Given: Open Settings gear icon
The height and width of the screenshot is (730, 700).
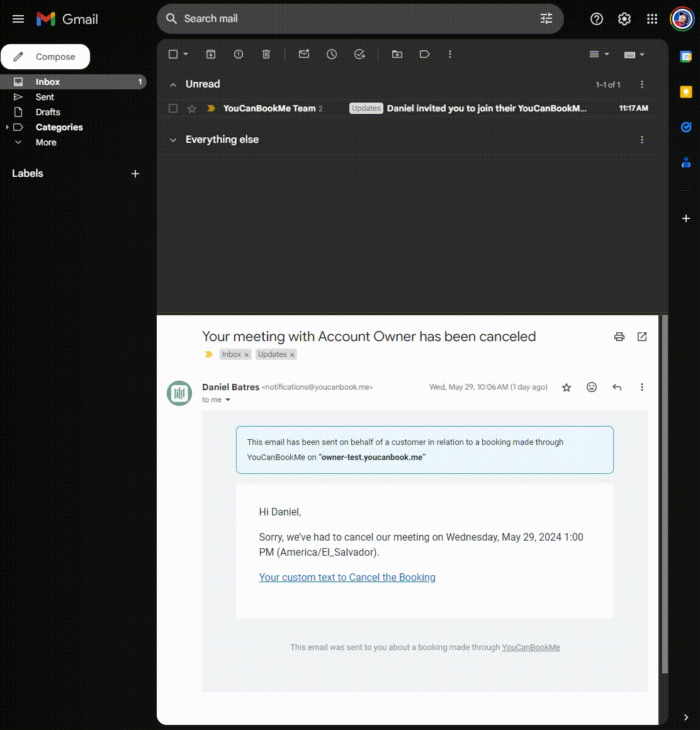Looking at the screenshot, I should [x=624, y=19].
